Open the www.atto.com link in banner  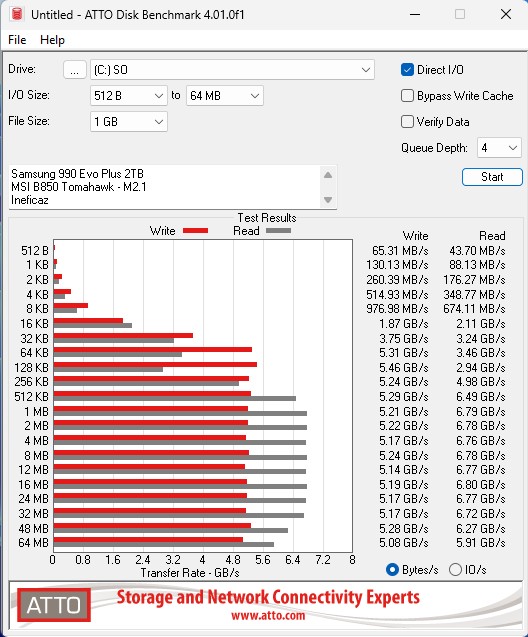[268, 615]
